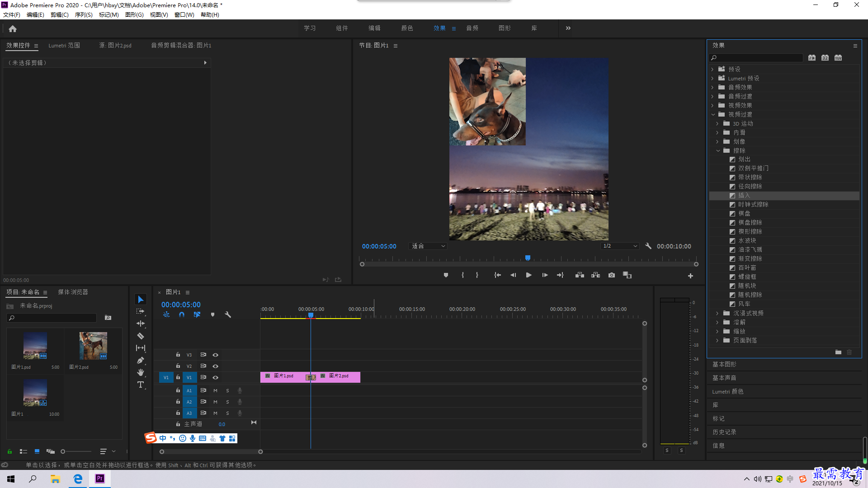Toggle snap in timeline magnet icon
Viewport: 868px width, 488px height.
coord(182,314)
